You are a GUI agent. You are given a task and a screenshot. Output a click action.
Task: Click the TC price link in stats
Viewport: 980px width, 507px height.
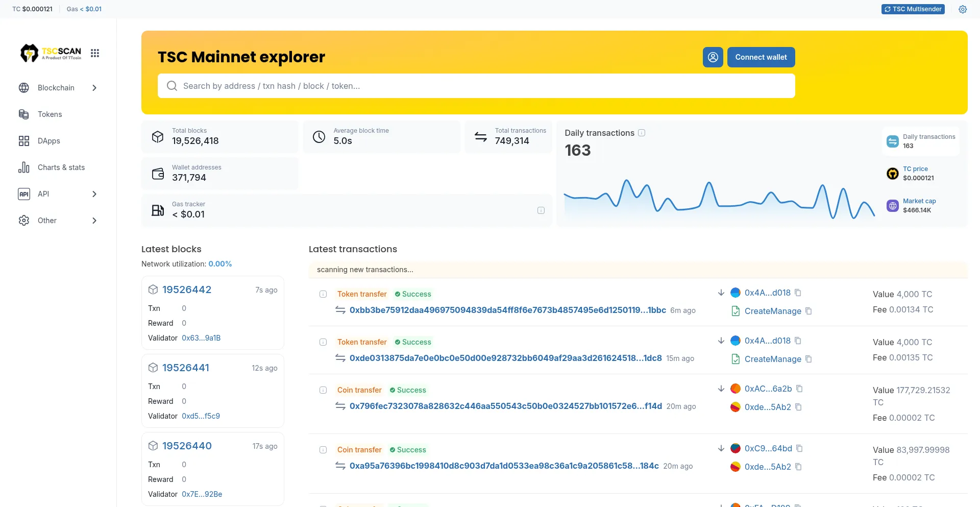(x=915, y=169)
